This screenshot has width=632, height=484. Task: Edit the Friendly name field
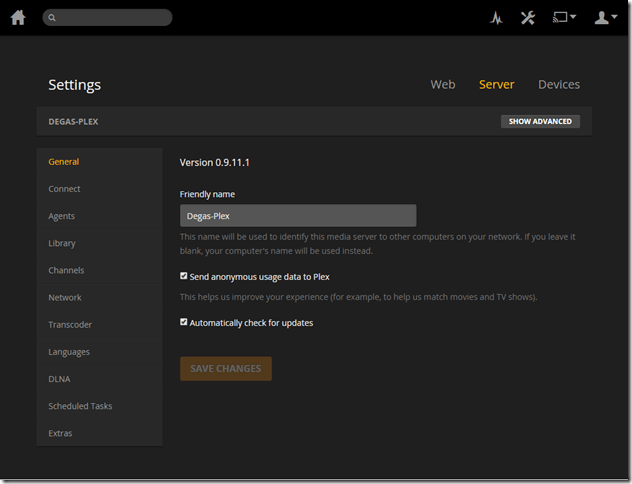pyautogui.click(x=297, y=216)
